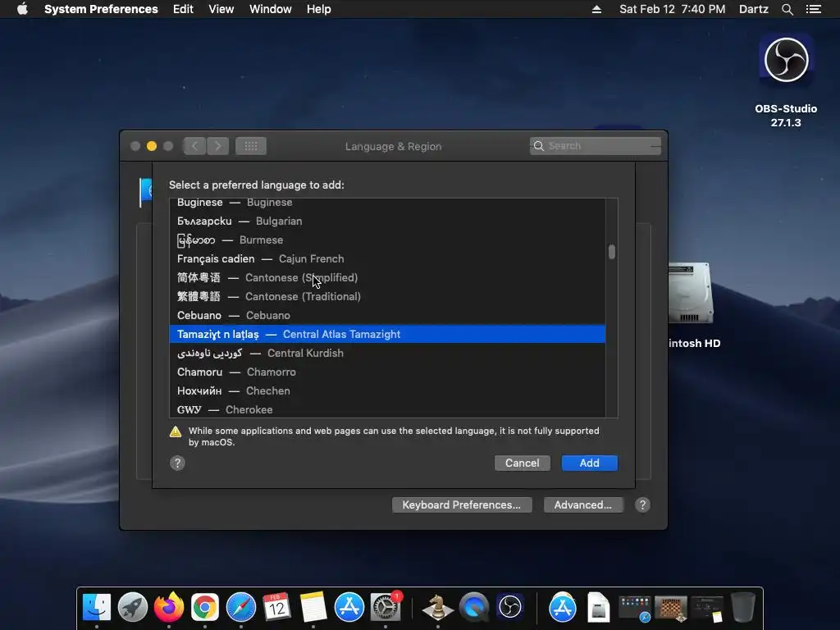Click help button beside Advanced

[642, 504]
